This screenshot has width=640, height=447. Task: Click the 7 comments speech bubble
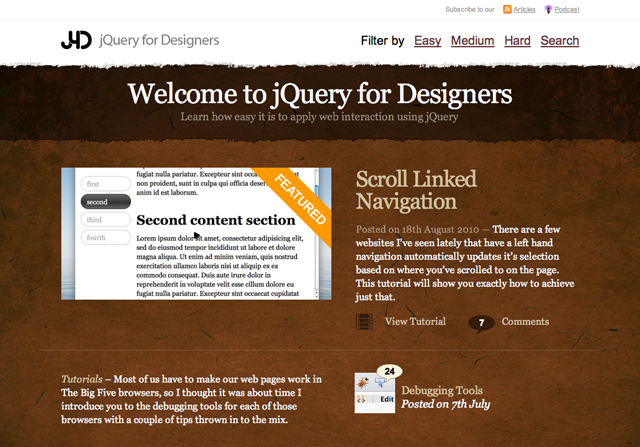pos(482,323)
